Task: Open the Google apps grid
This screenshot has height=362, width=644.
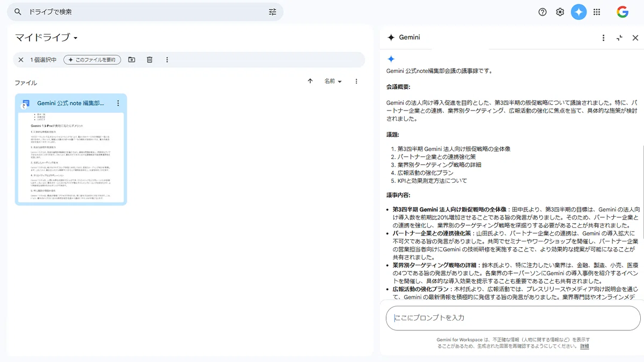Action: coord(597,12)
